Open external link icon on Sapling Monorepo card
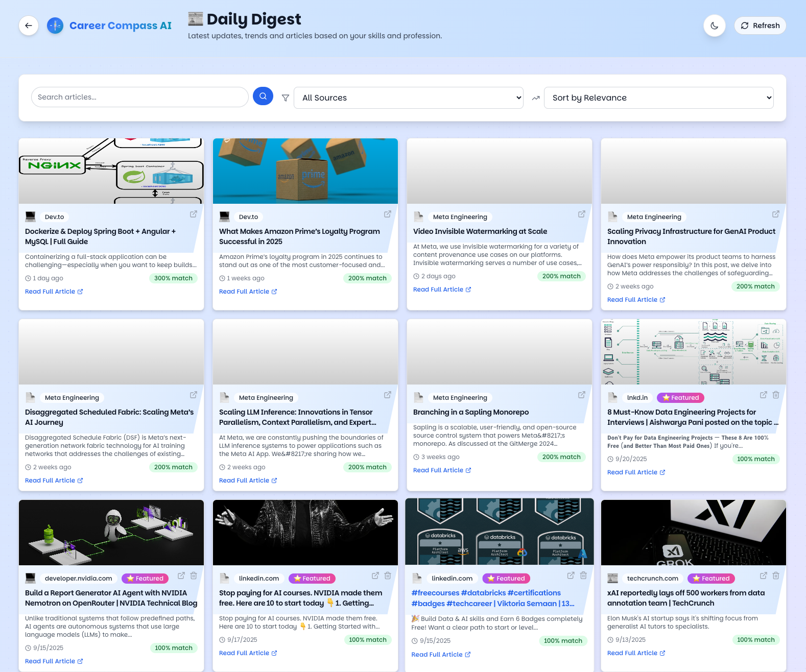 click(x=582, y=395)
